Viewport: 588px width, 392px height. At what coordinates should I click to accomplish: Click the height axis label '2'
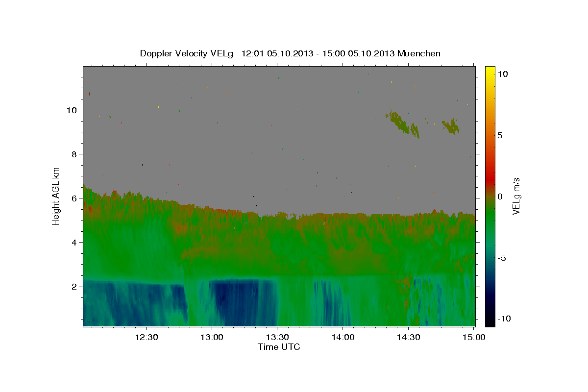point(74,286)
